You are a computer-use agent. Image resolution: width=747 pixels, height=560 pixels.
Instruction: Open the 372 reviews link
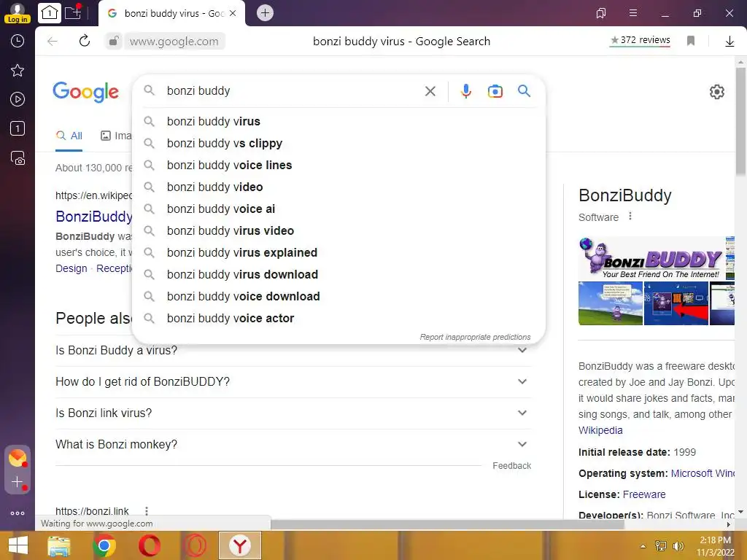(640, 41)
